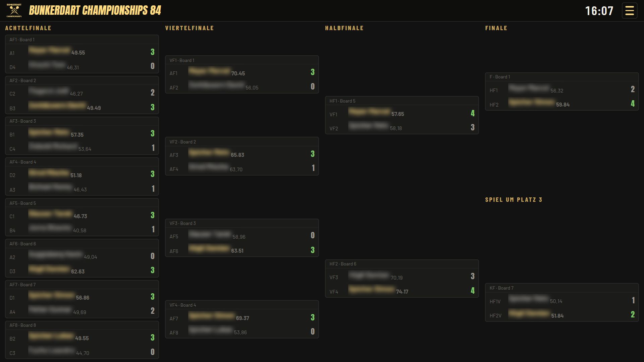Click the 16:07 clock display
Viewport: 644px width, 362px height.
click(x=599, y=11)
